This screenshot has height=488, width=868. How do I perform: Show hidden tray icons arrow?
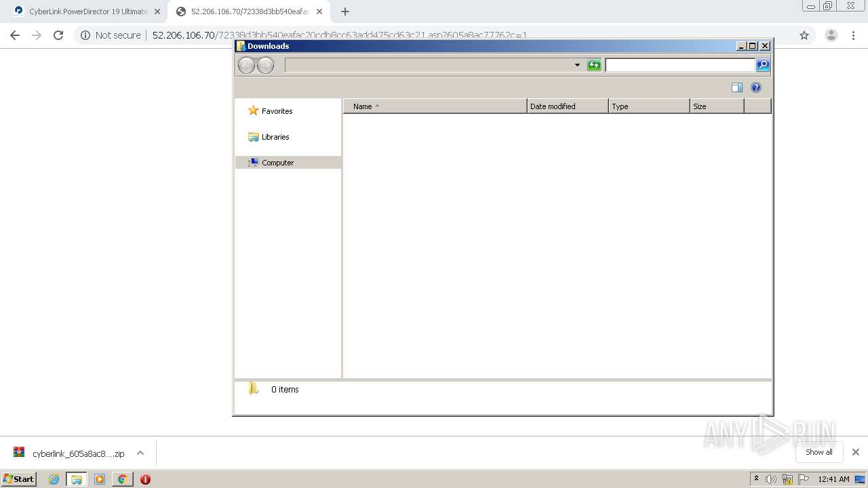tap(756, 479)
